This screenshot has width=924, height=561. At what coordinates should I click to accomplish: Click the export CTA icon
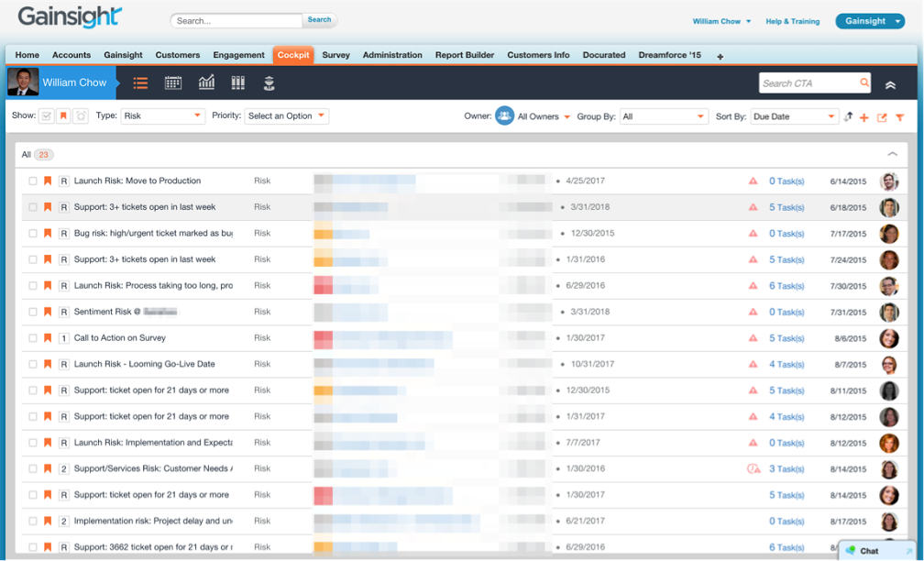tap(882, 117)
